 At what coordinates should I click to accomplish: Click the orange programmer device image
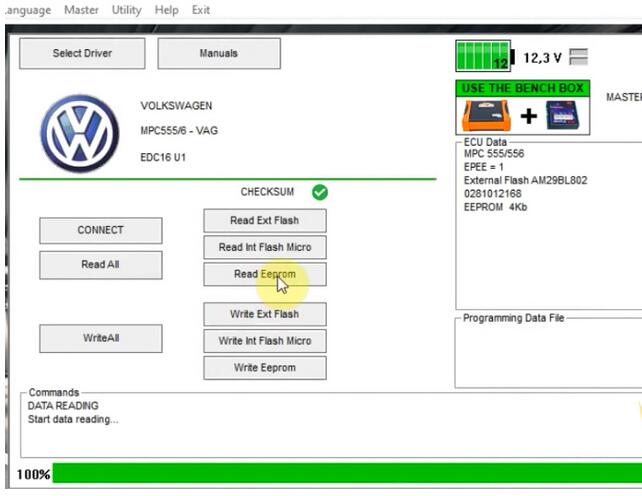[x=486, y=116]
